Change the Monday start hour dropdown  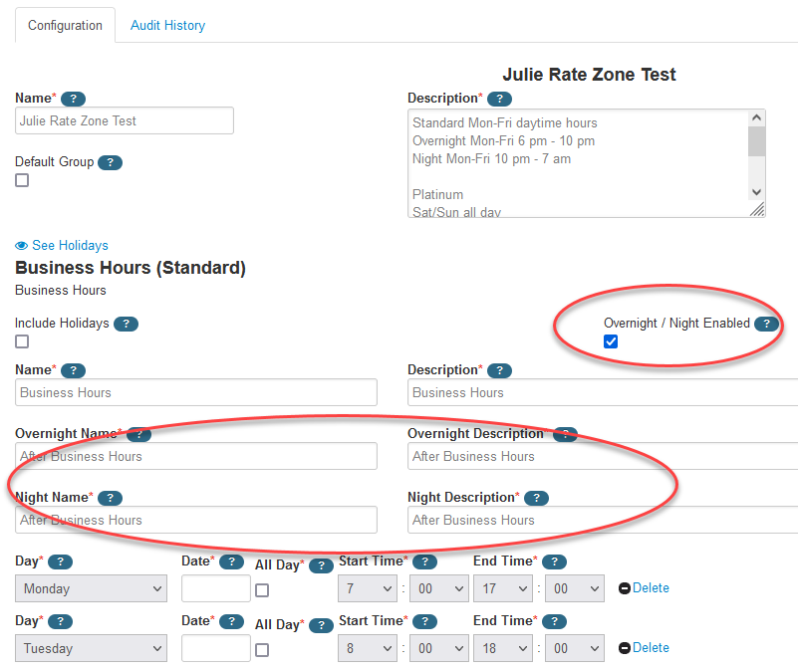click(367, 588)
